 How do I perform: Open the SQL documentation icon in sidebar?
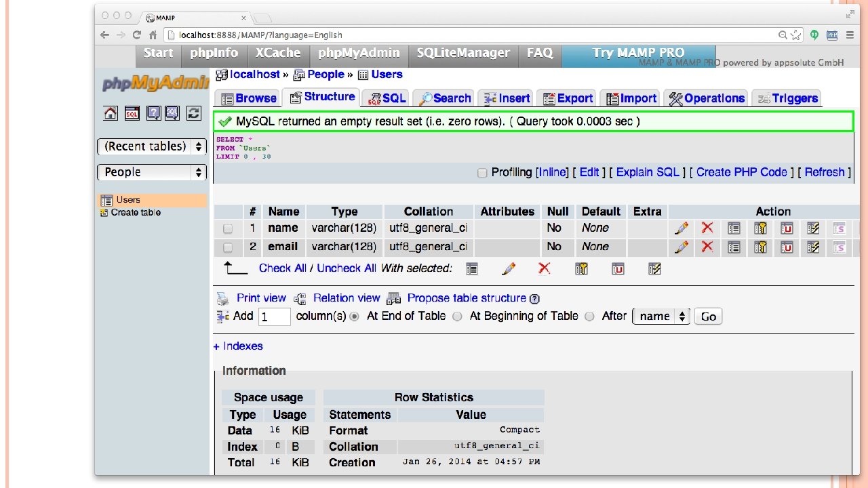click(x=172, y=113)
